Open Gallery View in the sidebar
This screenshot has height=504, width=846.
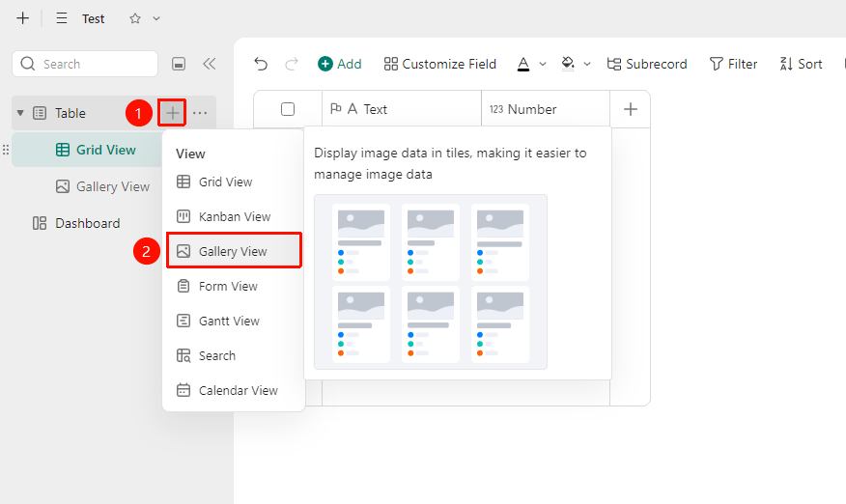coord(102,186)
